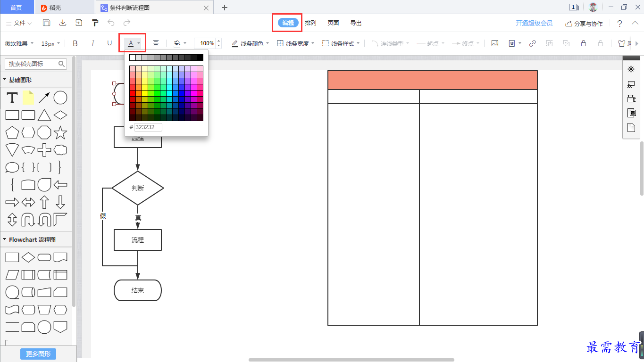The image size is (644, 362).
Task: Open the 线条宽度 dropdown
Action: click(x=295, y=43)
